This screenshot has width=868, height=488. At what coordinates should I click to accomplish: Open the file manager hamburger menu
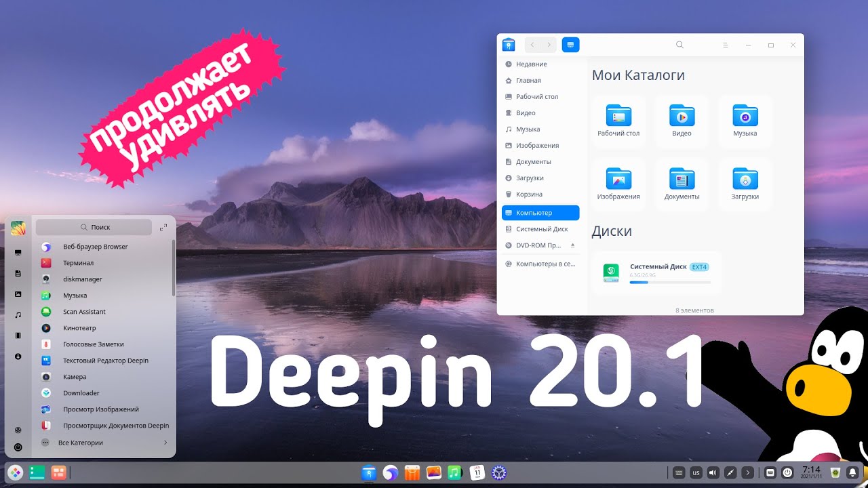coord(725,45)
